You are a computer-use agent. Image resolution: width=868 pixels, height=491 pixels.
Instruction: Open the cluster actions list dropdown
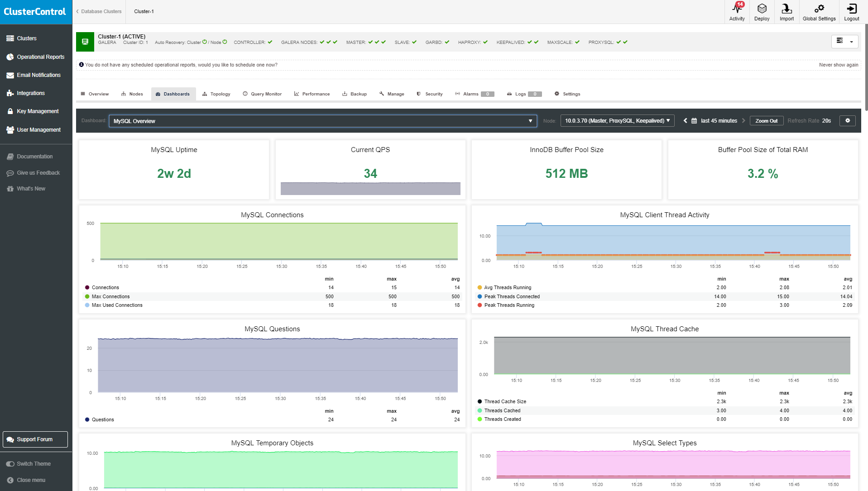click(x=845, y=42)
